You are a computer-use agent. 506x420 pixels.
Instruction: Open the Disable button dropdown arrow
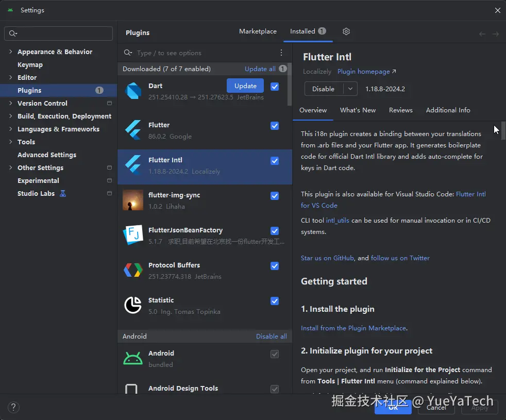(x=350, y=89)
